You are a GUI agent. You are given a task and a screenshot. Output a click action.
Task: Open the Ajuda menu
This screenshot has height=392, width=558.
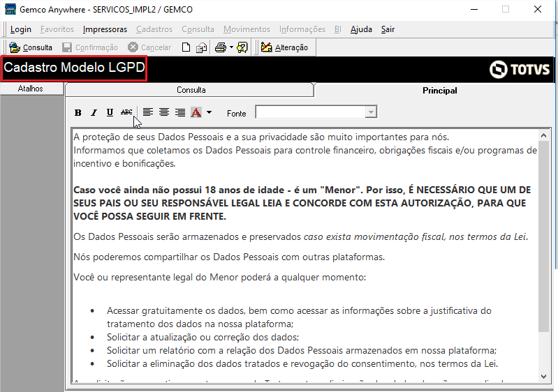361,29
